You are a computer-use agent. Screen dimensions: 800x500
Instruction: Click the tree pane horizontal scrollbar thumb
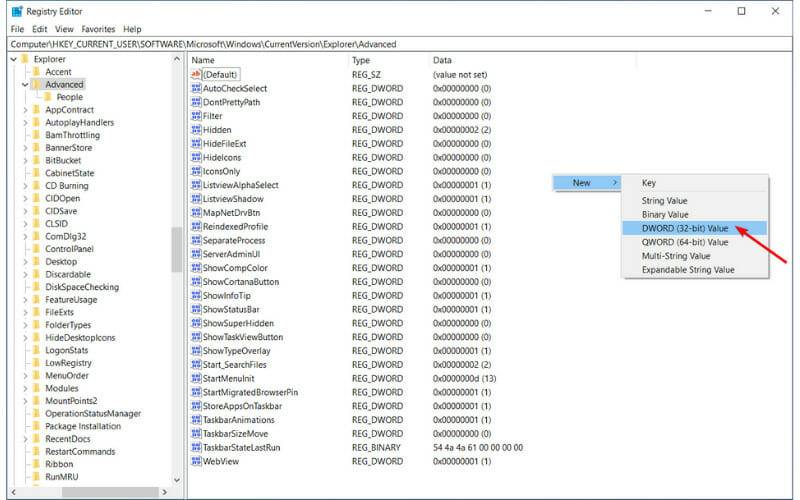click(x=110, y=492)
